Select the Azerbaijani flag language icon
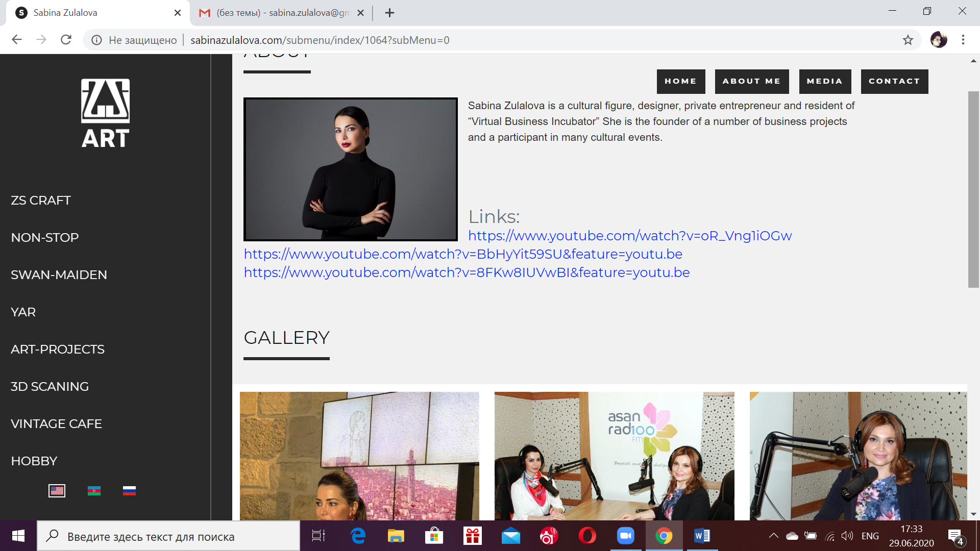The width and height of the screenshot is (980, 551). coord(94,491)
